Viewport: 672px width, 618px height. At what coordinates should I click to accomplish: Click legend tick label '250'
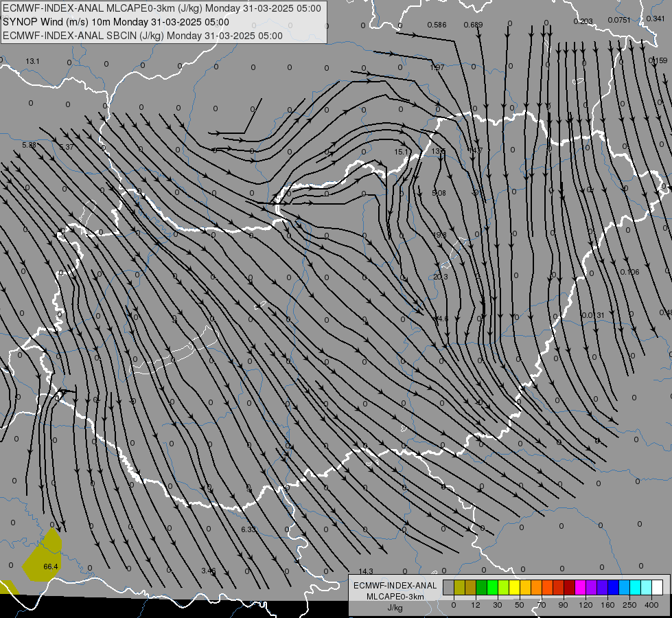coord(629,605)
